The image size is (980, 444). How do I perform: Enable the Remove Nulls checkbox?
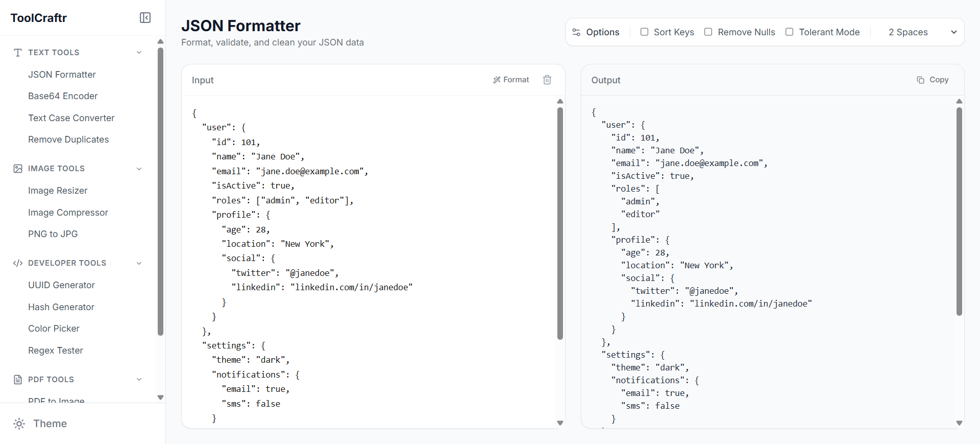(708, 32)
